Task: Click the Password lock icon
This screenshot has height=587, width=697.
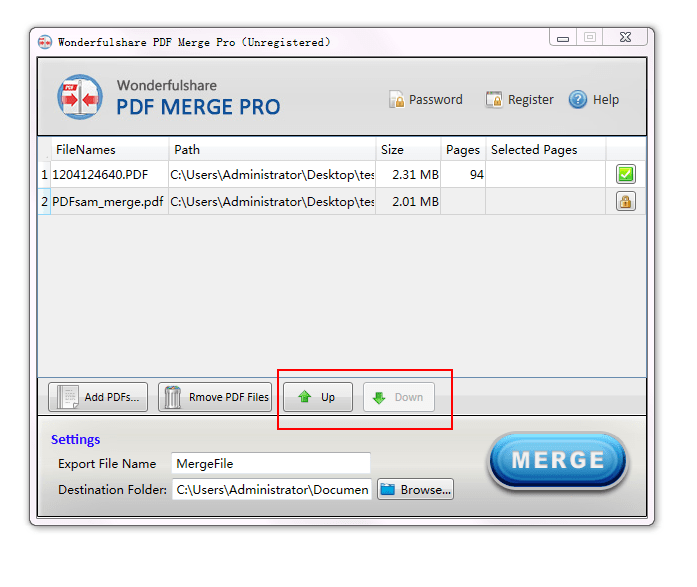Action: [x=396, y=100]
